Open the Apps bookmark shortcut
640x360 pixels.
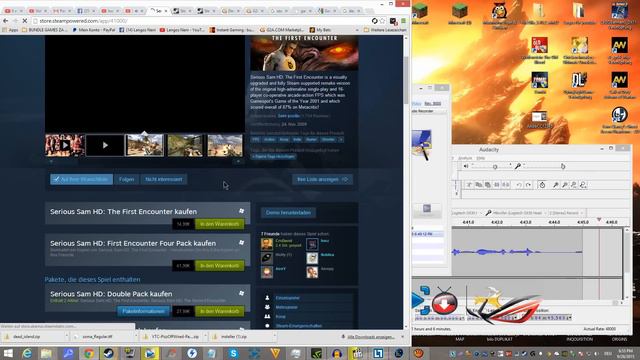(10, 30)
